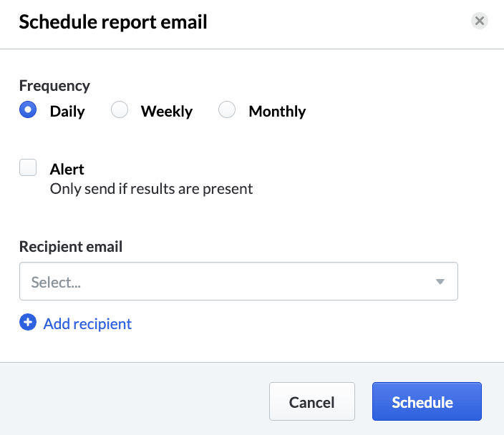Pick the Monthly radio button
This screenshot has width=504, height=435.
point(227,110)
